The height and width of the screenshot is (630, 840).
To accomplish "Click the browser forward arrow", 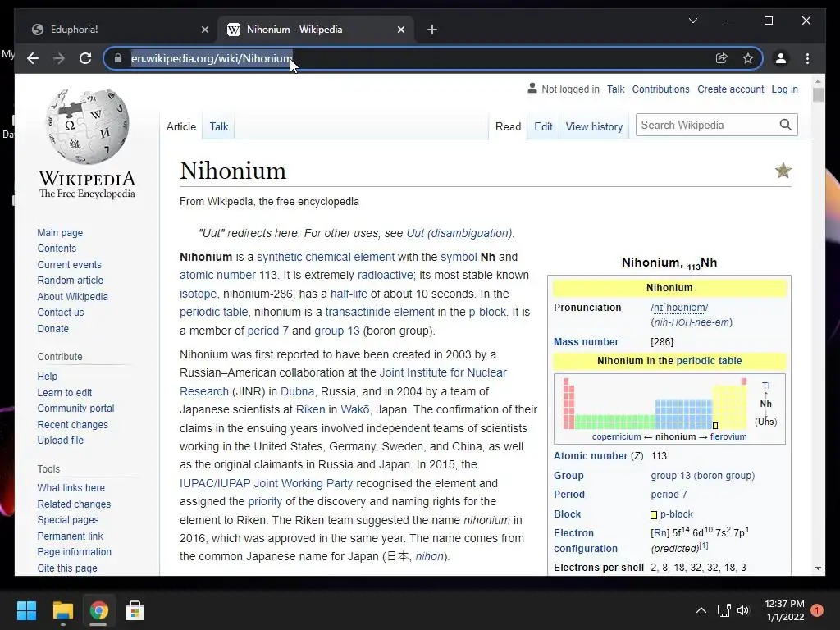I will 59,58.
